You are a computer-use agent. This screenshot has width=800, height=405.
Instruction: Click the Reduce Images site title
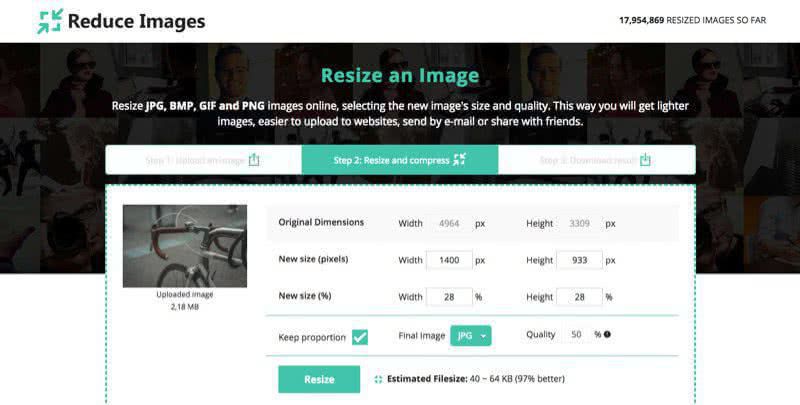[136, 21]
